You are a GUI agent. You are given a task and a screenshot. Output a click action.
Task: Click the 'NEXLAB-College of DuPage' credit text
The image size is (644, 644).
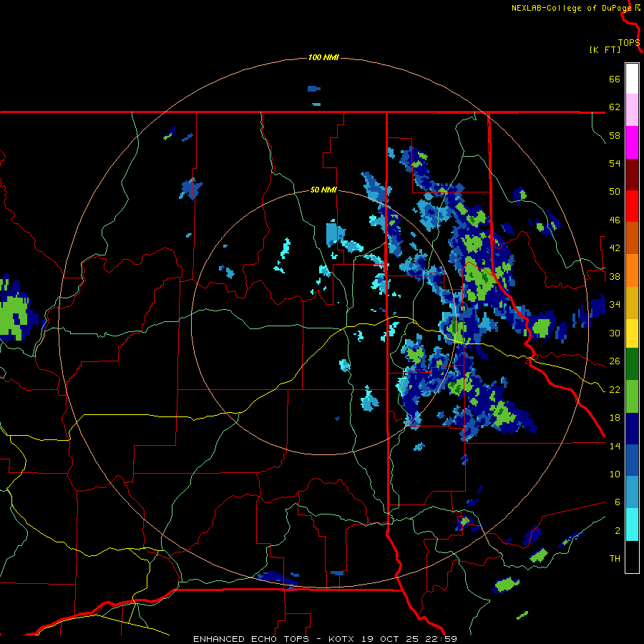(571, 8)
